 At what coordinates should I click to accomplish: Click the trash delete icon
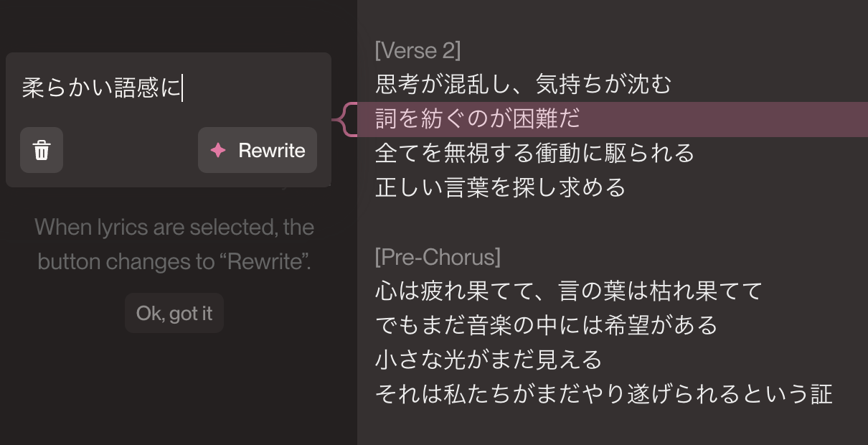(x=42, y=151)
